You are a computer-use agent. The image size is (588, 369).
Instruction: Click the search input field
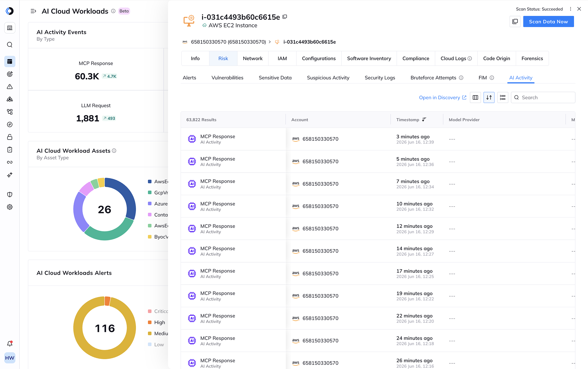click(543, 97)
